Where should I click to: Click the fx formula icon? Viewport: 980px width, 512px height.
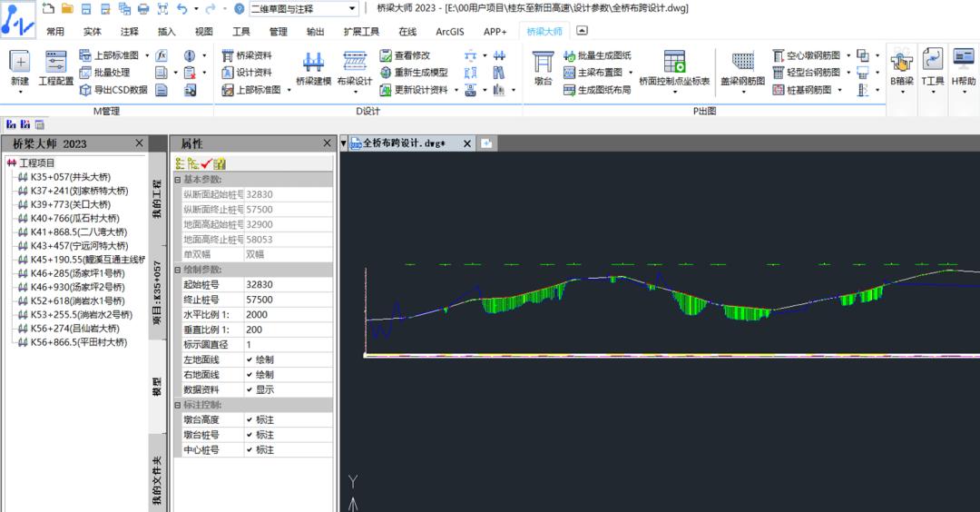pos(162,55)
